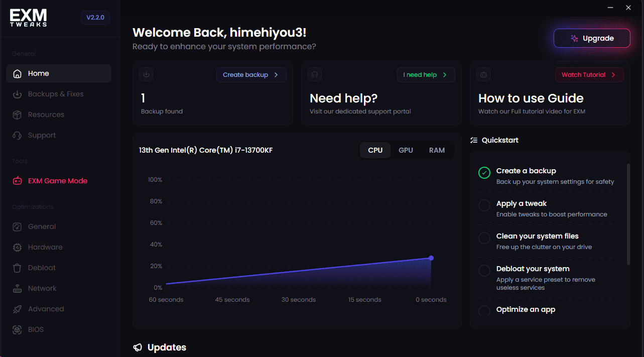Screen dimensions: 644x357
Task: Click the Advanced rocket icon
Action: [18, 309]
